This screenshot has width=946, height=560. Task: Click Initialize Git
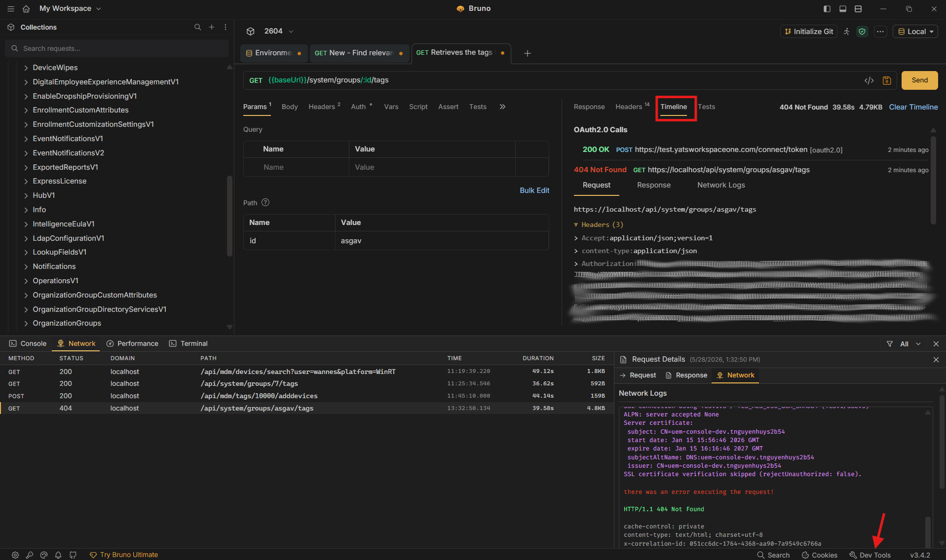(808, 32)
